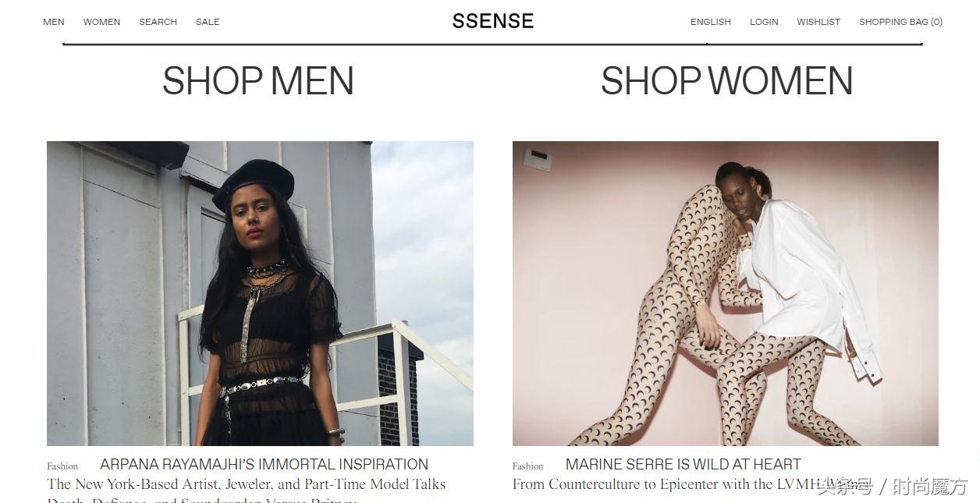Click the Fashion tag under Arpana article

62,466
